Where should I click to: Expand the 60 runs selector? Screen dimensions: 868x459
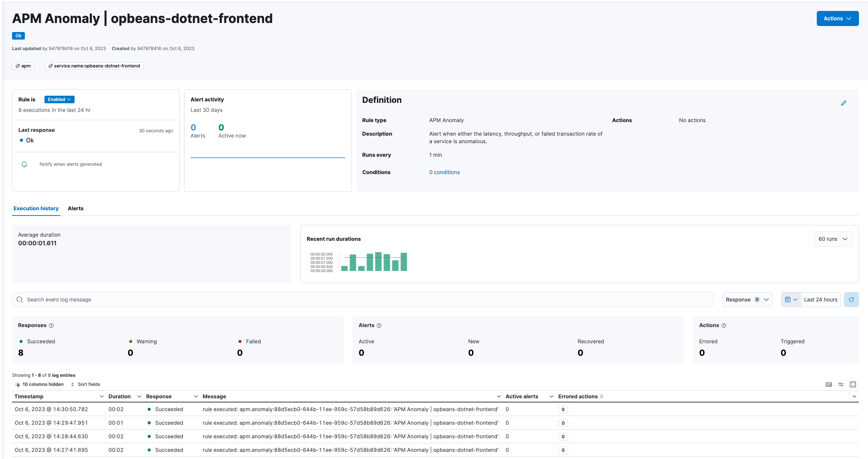[833, 239]
